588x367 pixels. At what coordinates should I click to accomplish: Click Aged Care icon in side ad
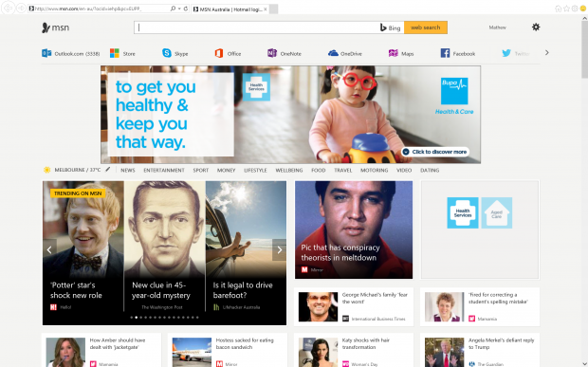(x=497, y=213)
